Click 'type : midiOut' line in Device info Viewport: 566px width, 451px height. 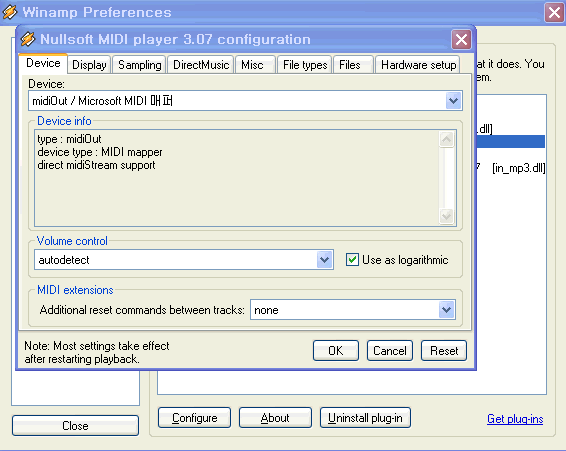click(x=69, y=139)
